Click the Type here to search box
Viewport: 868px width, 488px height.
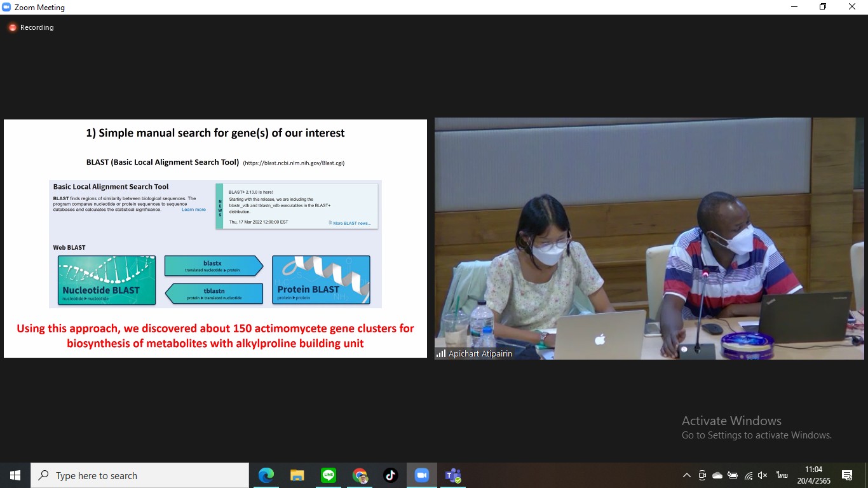[x=140, y=475]
